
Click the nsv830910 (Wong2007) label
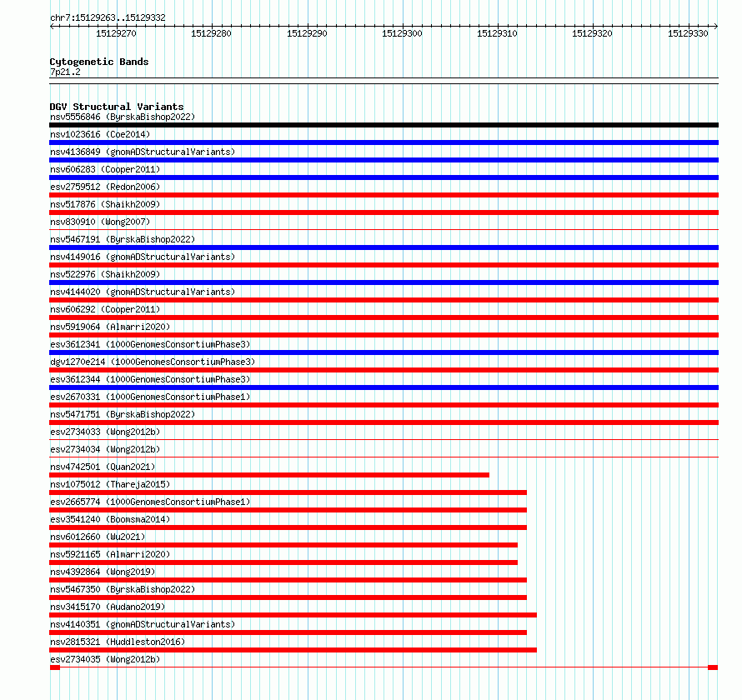coord(100,222)
